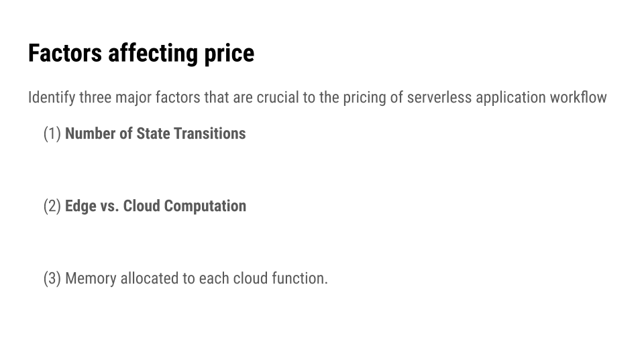Screen dimensions: 644x362
Task: Click the '(2)' list number
Action: point(52,206)
